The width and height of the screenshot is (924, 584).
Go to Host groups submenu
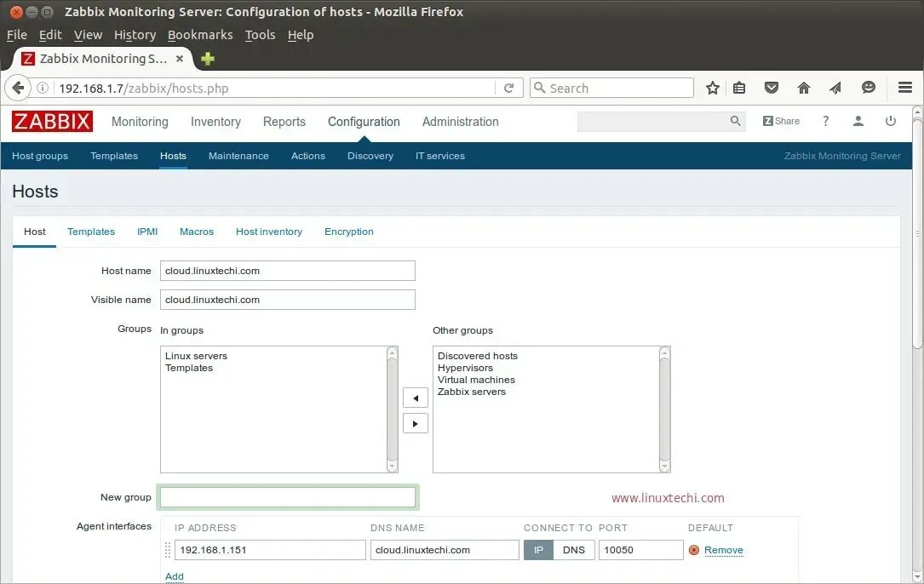(40, 156)
